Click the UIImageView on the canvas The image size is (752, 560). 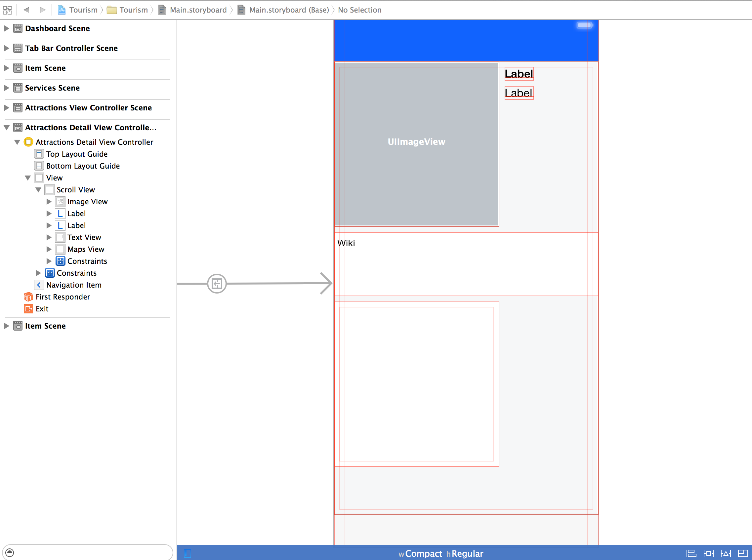(x=416, y=142)
